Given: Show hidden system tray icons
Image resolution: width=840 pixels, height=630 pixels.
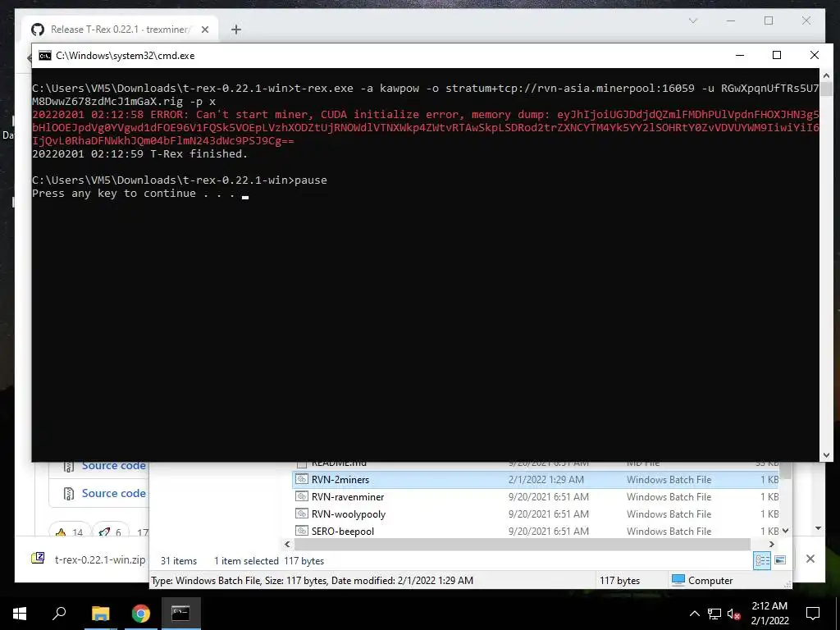Looking at the screenshot, I should [x=694, y=614].
